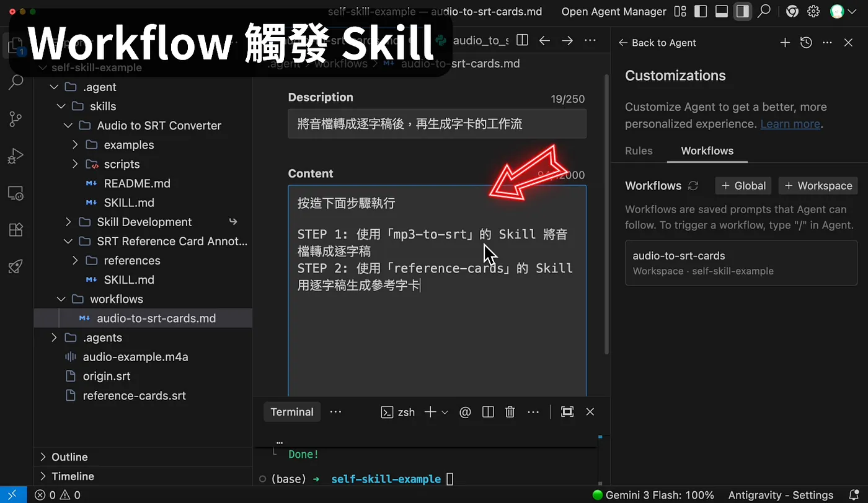Toggle the bottom panel visibility
868x503 pixels.
click(x=722, y=11)
